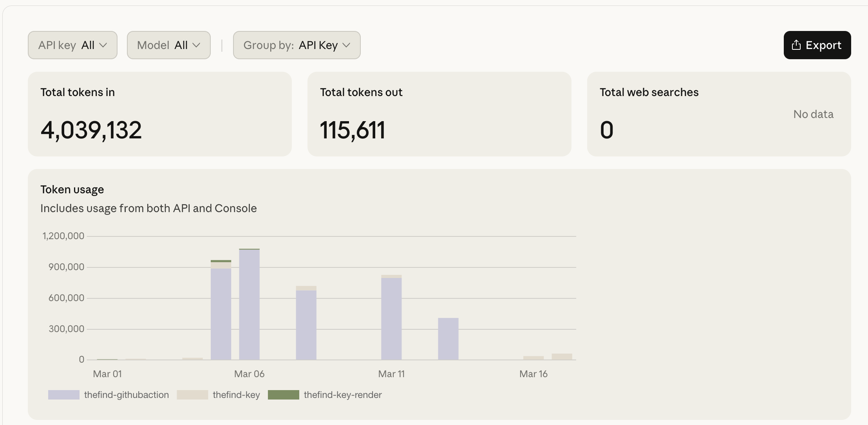Click the thefind-key-render green color swatch
Image resolution: width=868 pixels, height=425 pixels.
coord(285,395)
